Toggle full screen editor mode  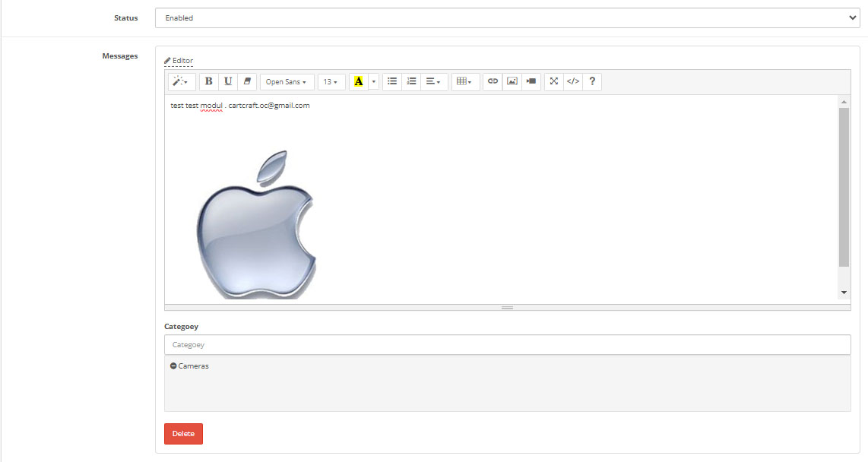tap(554, 82)
